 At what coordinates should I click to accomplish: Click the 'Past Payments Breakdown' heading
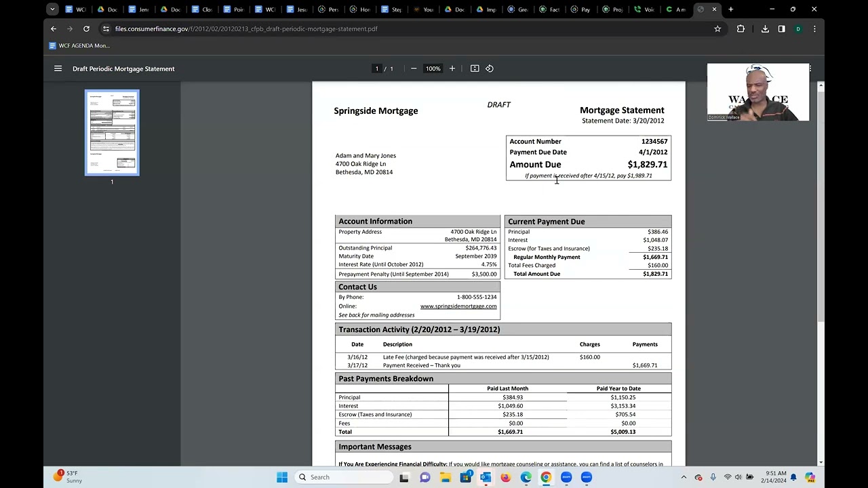(386, 379)
